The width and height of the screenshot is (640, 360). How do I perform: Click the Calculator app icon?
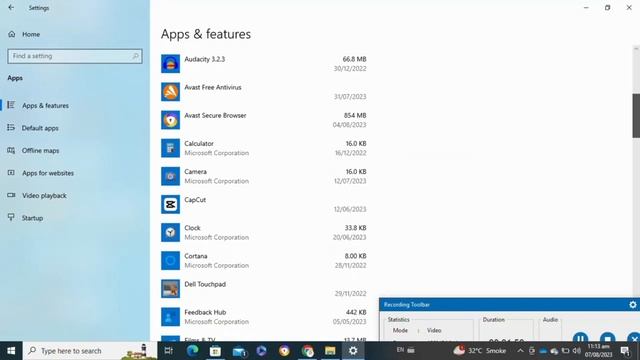pos(170,148)
